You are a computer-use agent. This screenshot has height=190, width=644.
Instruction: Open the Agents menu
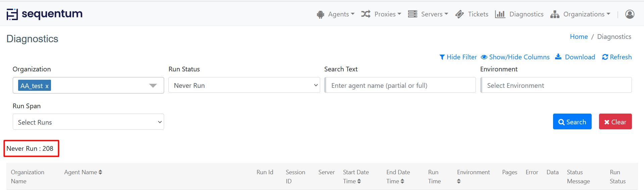(x=336, y=14)
